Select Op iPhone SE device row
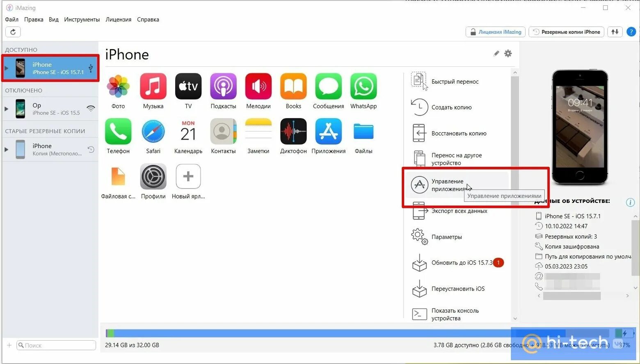The width and height of the screenshot is (640, 364). [x=50, y=109]
